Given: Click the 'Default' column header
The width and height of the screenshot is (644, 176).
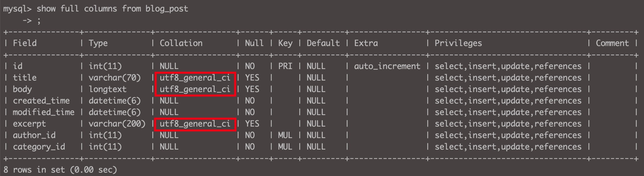Looking at the screenshot, I should coord(323,43).
